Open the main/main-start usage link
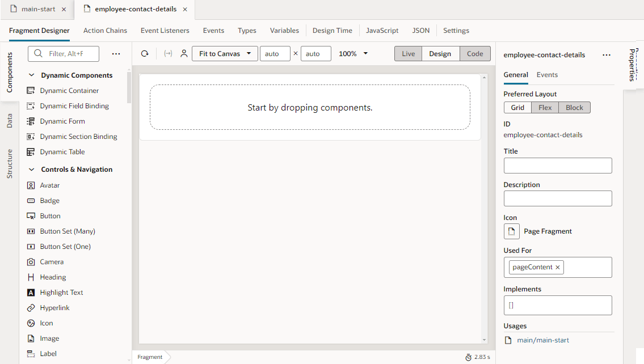 543,340
